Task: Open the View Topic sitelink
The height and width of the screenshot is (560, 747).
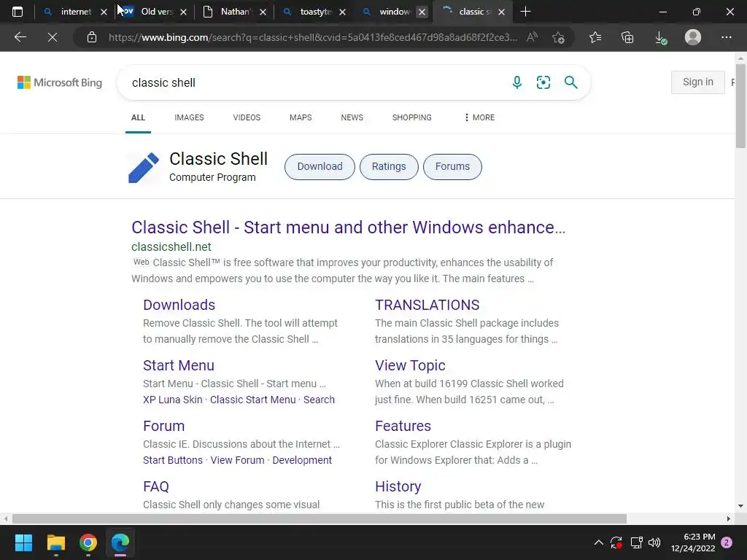Action: (410, 365)
